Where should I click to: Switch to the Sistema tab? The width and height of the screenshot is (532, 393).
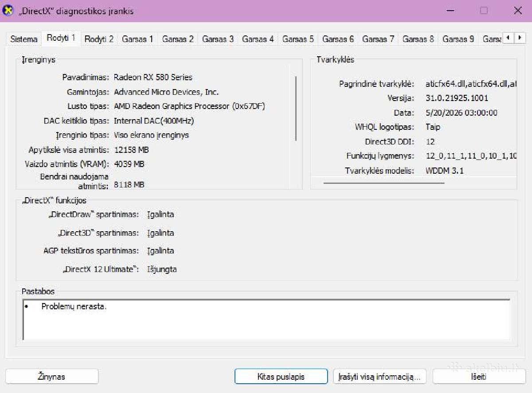(24, 39)
